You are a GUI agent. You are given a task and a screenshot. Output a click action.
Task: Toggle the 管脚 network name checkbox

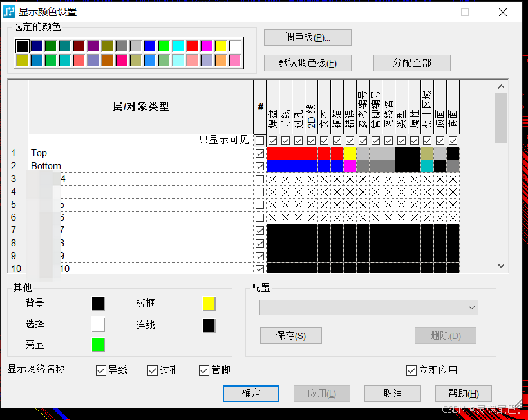(204, 370)
